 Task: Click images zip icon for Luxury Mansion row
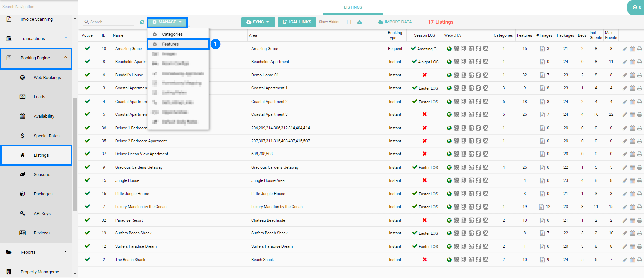click(x=542, y=207)
